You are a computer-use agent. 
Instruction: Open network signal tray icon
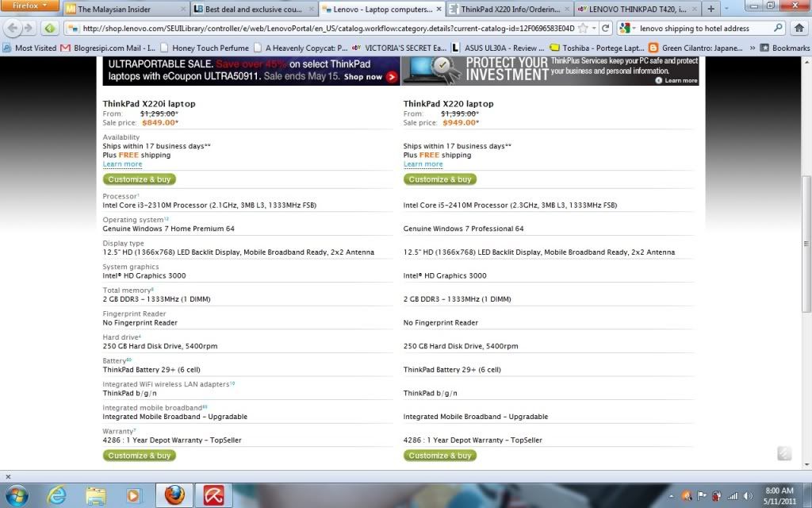click(732, 496)
